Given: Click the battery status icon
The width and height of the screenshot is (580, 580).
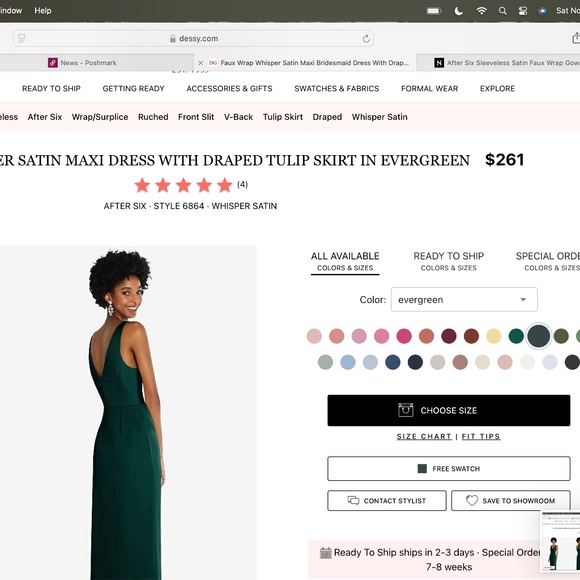Looking at the screenshot, I should tap(434, 11).
